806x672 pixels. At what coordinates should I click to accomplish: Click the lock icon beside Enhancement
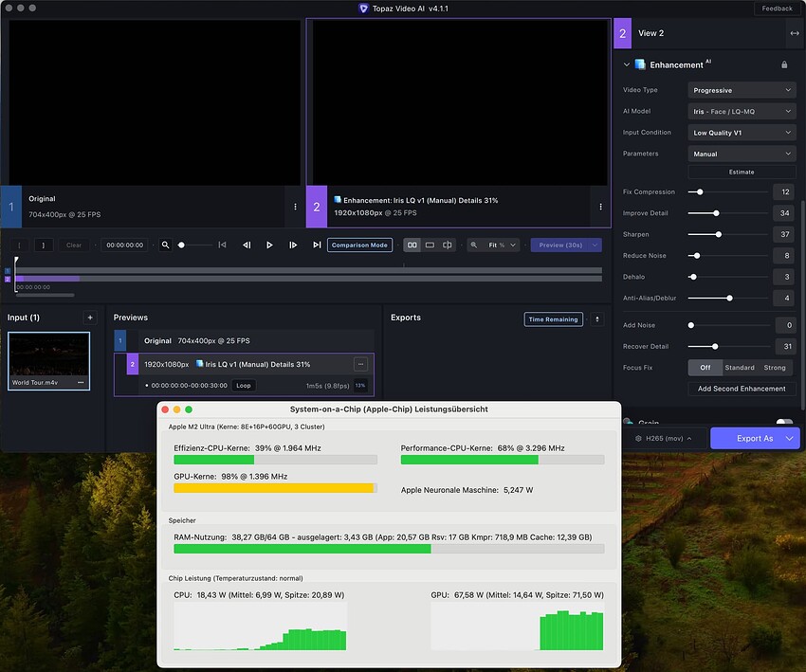[784, 64]
